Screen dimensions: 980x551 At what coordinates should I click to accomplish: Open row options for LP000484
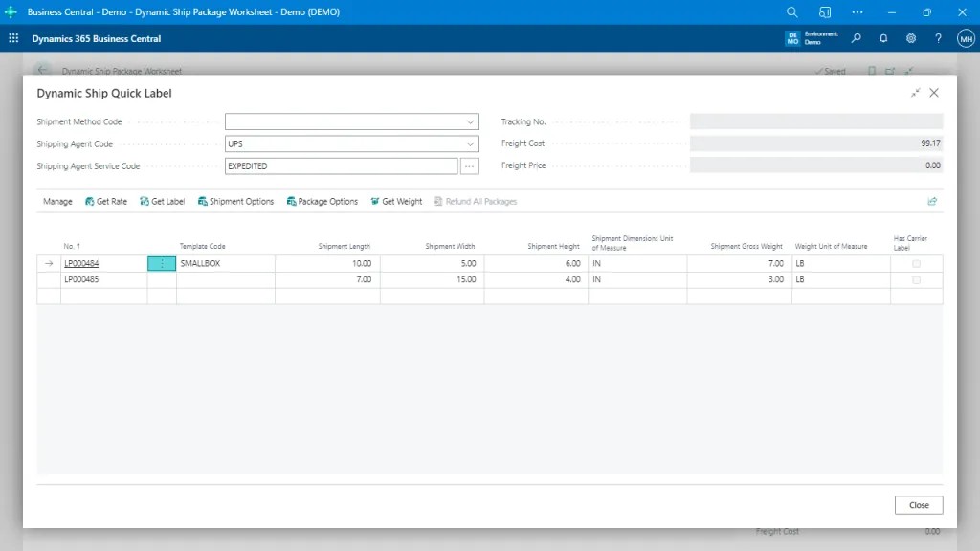[162, 263]
